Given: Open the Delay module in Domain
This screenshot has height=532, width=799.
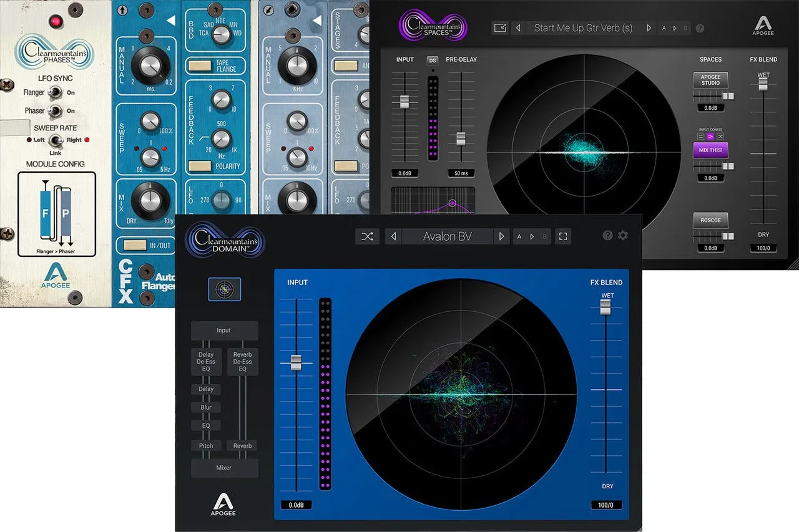Looking at the screenshot, I should (206, 389).
